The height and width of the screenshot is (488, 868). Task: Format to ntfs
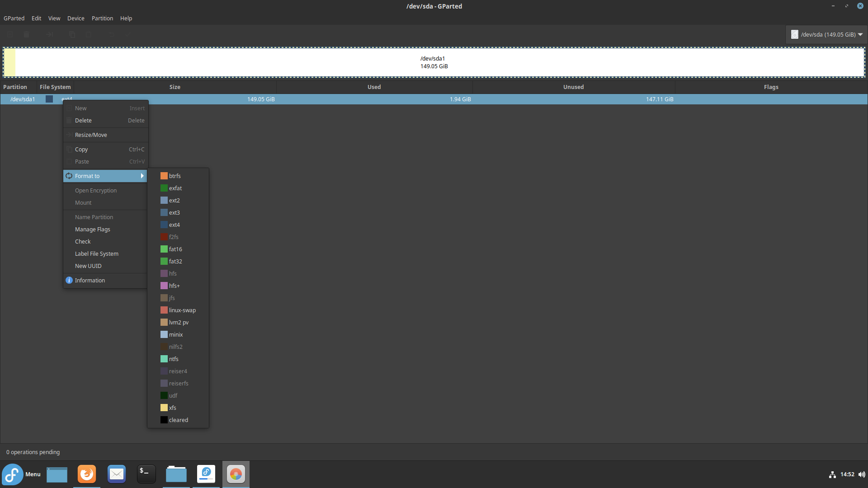point(178,359)
